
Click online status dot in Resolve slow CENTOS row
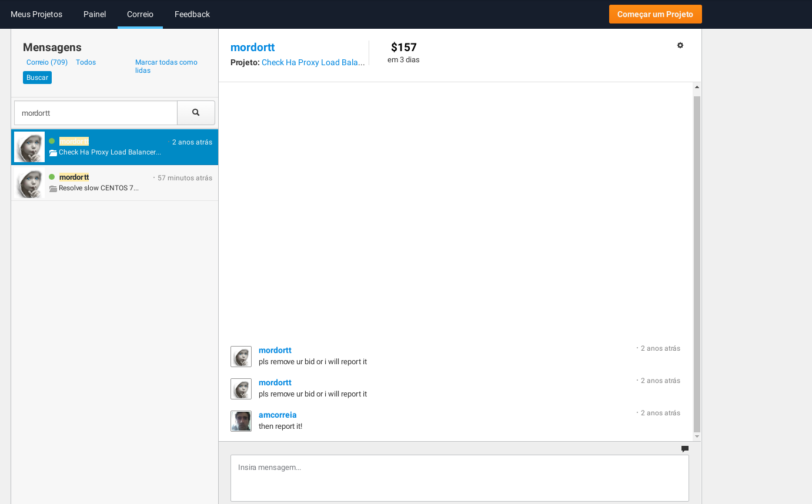coord(52,177)
